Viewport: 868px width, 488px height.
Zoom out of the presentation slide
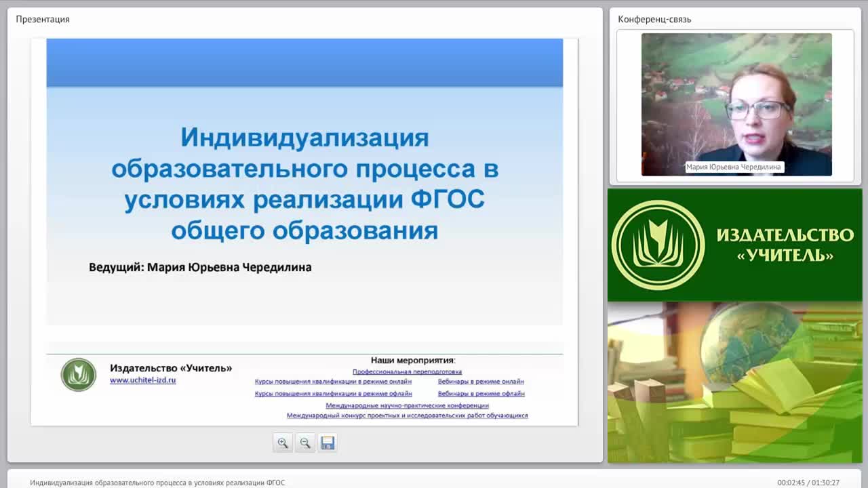pos(305,443)
